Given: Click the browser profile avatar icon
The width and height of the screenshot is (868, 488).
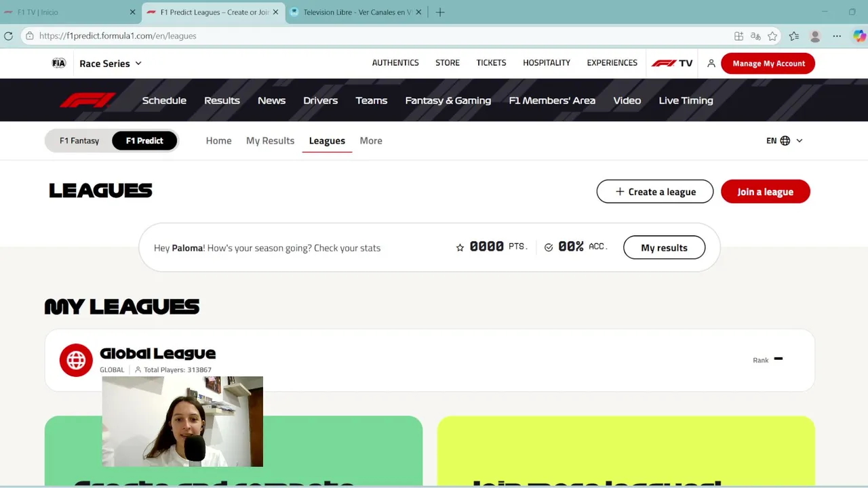Looking at the screenshot, I should (x=816, y=36).
